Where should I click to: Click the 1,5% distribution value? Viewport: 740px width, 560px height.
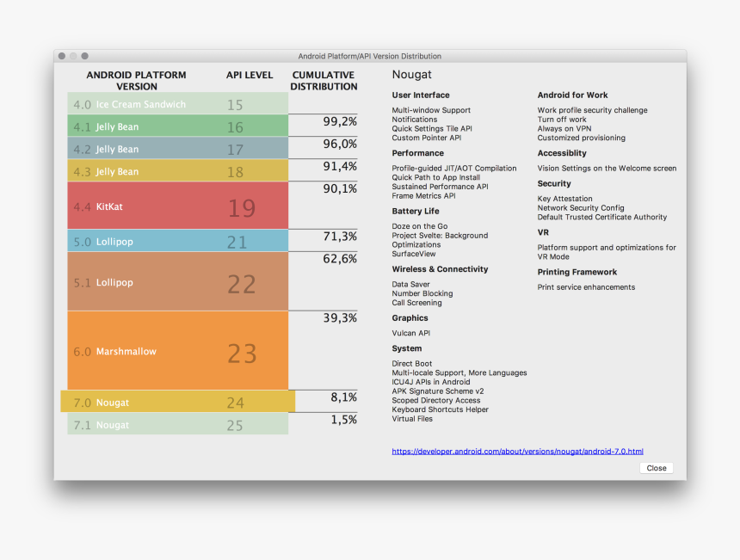pos(343,420)
